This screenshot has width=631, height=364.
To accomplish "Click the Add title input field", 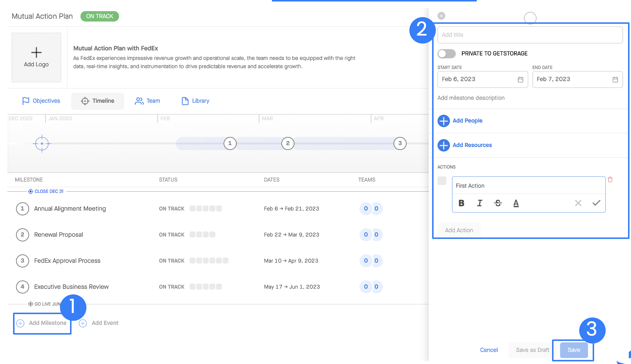I will [530, 35].
